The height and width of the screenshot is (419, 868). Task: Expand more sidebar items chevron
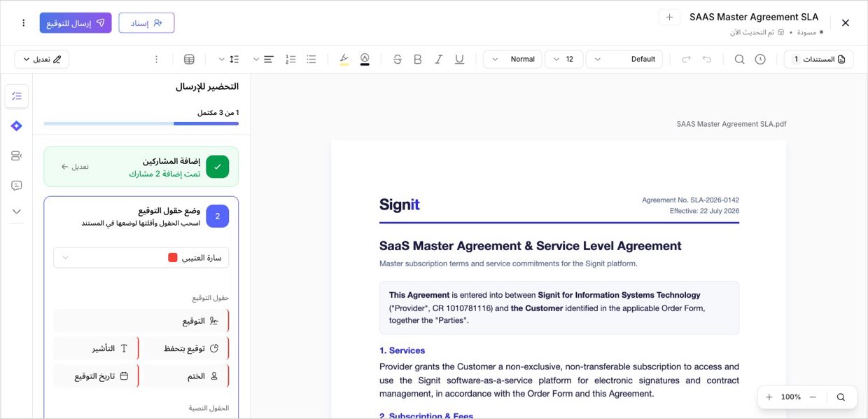(17, 211)
